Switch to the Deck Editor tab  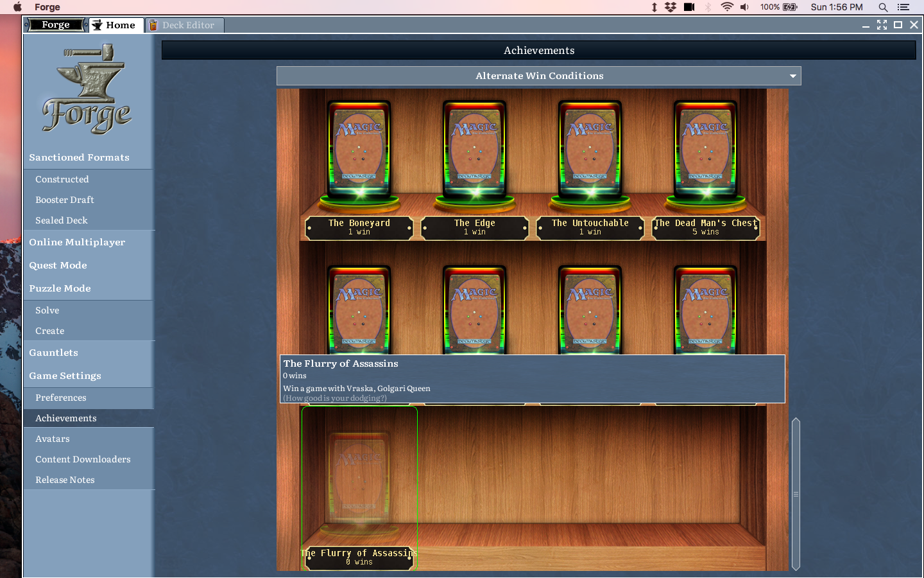[185, 25]
